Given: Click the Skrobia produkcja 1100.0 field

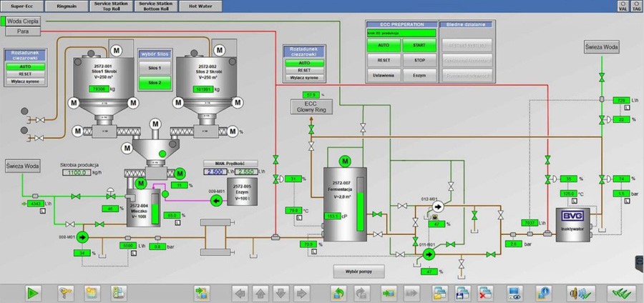Looking at the screenshot, I should click(77, 173).
